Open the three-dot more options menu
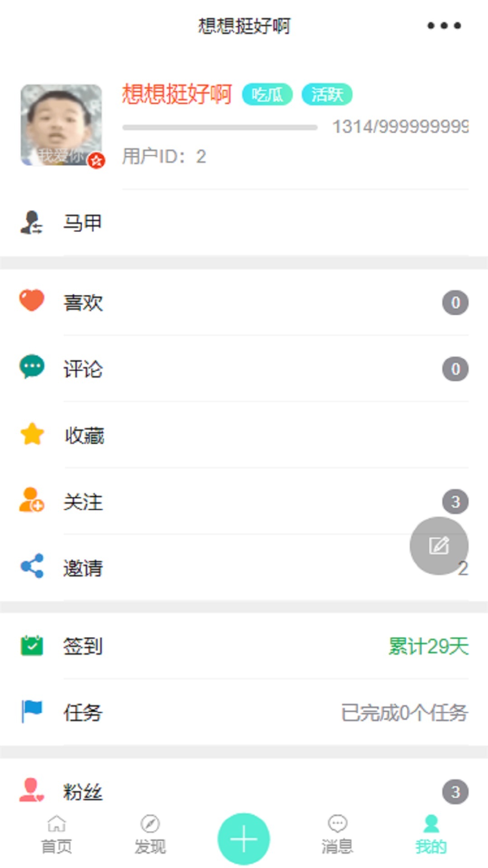 click(x=444, y=26)
